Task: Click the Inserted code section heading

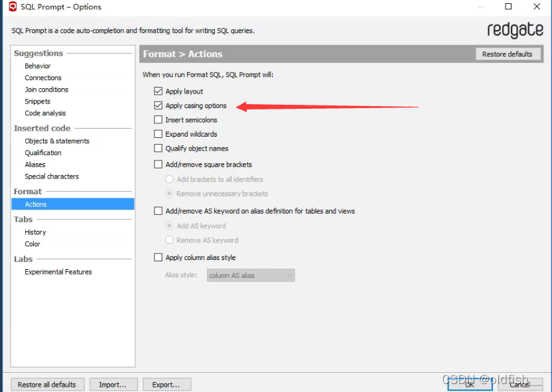Action: click(42, 128)
